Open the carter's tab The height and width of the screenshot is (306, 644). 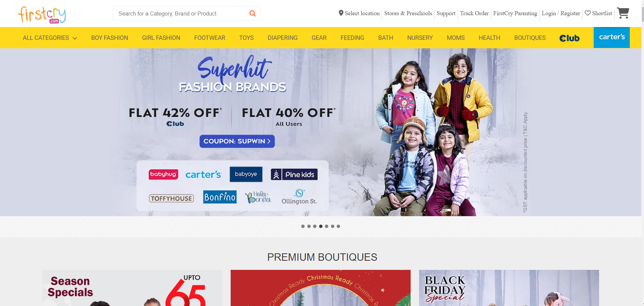[612, 37]
